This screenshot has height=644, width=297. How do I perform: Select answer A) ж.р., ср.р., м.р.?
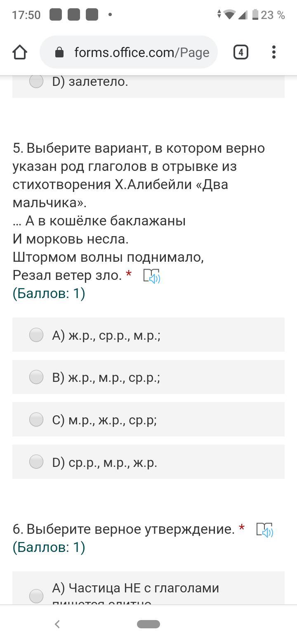click(36, 335)
